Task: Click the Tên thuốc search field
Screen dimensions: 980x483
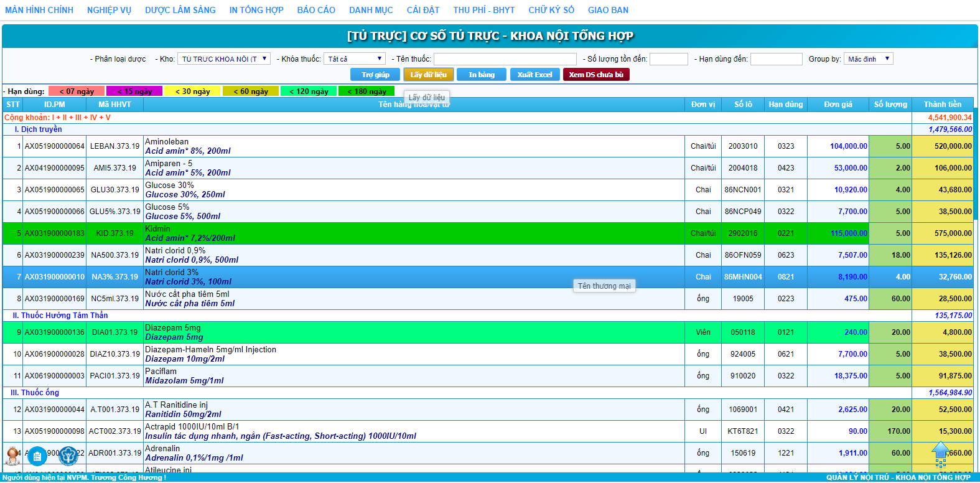Action: click(x=505, y=59)
